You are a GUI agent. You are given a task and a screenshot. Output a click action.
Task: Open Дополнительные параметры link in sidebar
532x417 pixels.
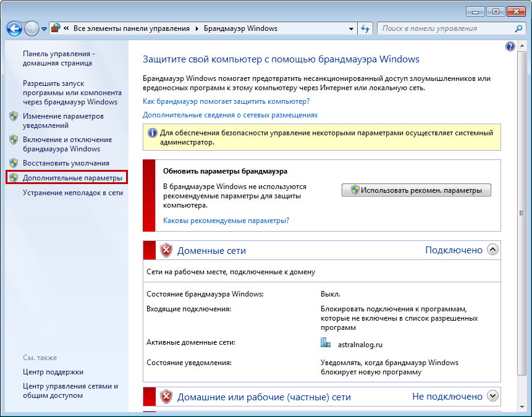[72, 178]
